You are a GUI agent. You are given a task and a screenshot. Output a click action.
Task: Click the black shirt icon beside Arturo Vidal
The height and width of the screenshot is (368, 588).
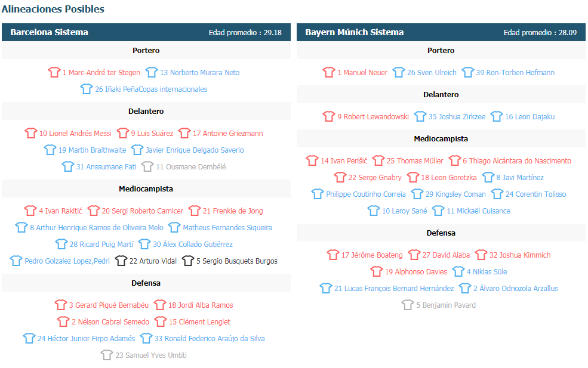pos(121,261)
